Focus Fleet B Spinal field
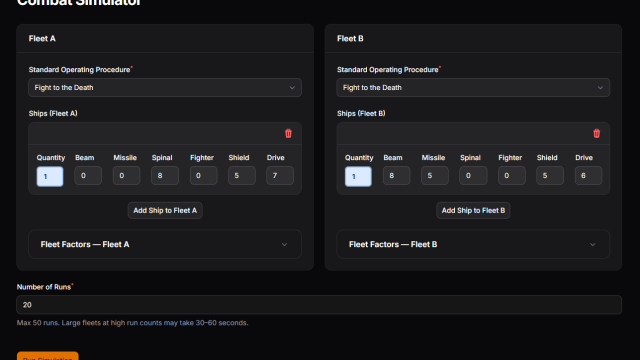Viewport: 640px width, 360px height. (473, 176)
